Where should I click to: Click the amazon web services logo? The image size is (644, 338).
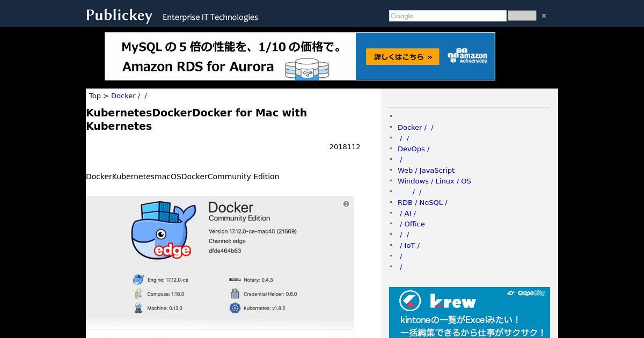467,56
